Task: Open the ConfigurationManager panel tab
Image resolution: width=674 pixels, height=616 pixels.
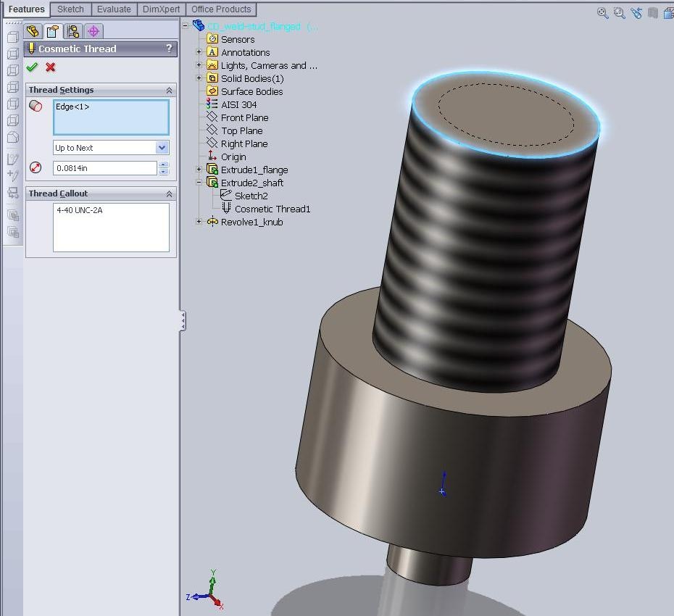Action: click(x=73, y=31)
